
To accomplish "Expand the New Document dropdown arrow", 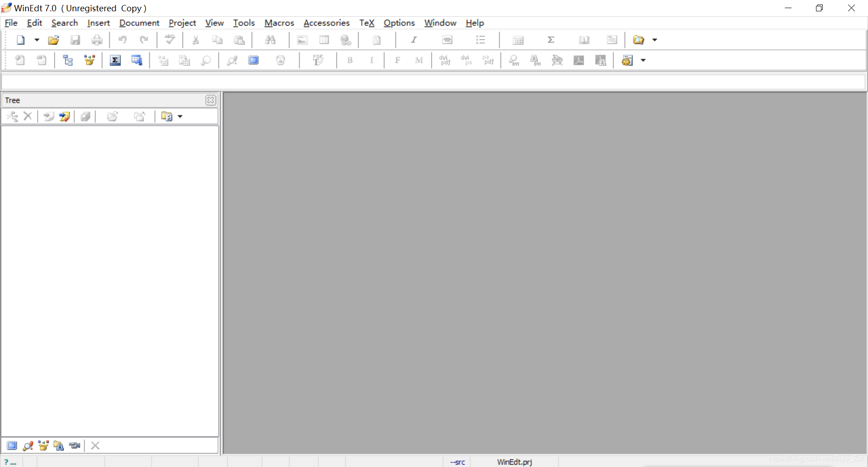I will pos(37,40).
